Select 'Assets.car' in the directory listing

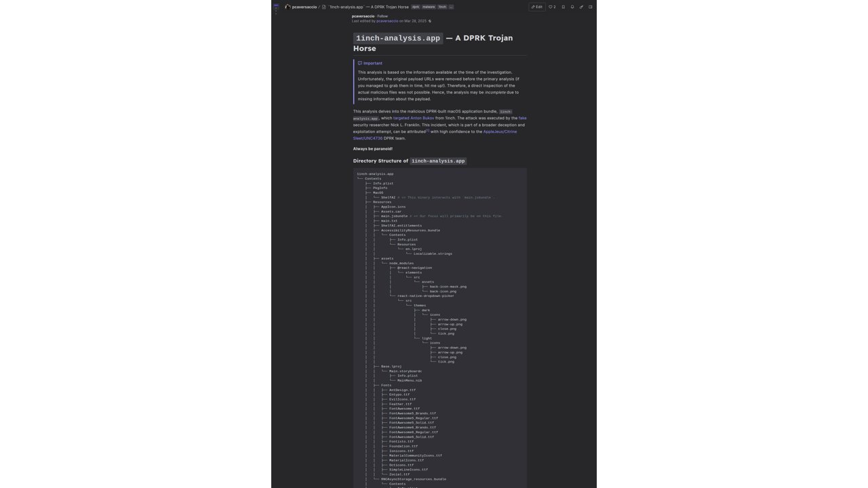(x=391, y=211)
